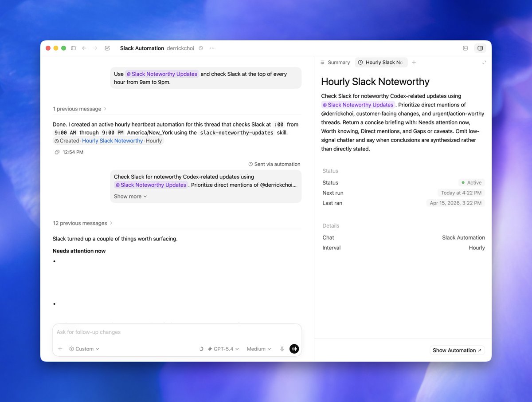Focus the Ask for follow-up changes field
532x402 pixels.
click(177, 332)
